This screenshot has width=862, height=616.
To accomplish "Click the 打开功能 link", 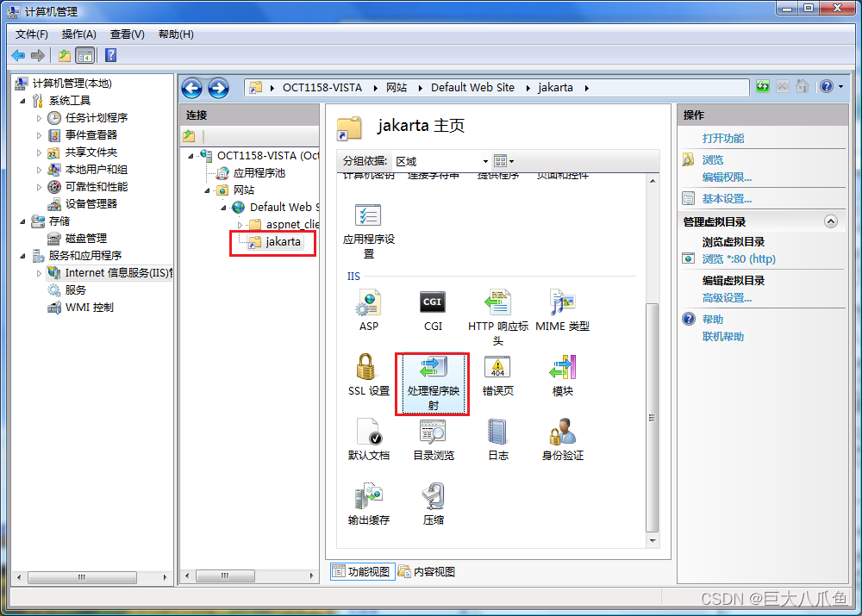I will pos(723,139).
